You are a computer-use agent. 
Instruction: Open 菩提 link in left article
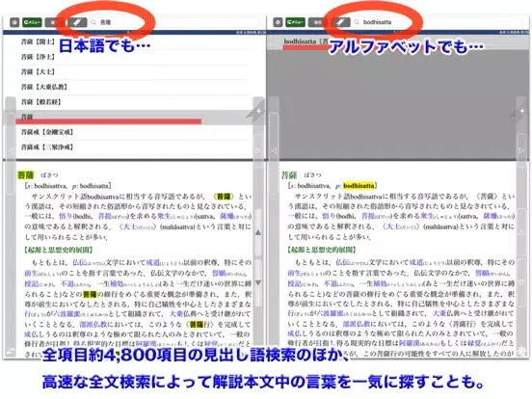tap(104, 216)
